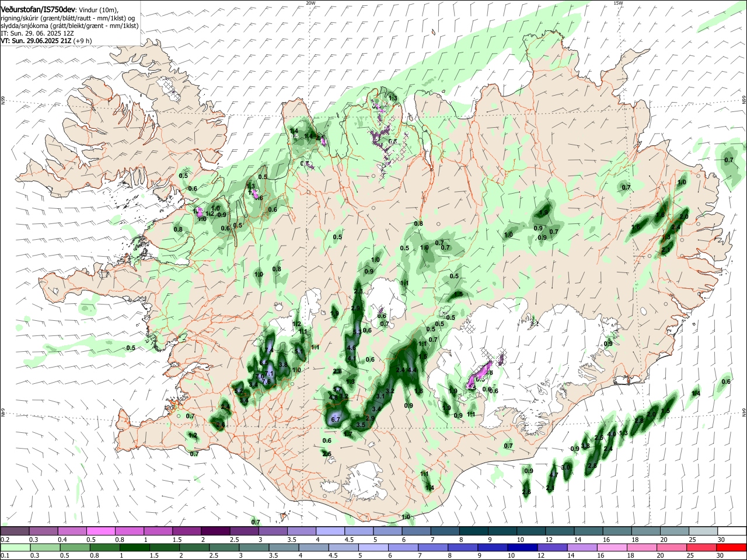The image size is (747, 560).
Task: Click the 7.1 precipitation value
Action: 270,373
